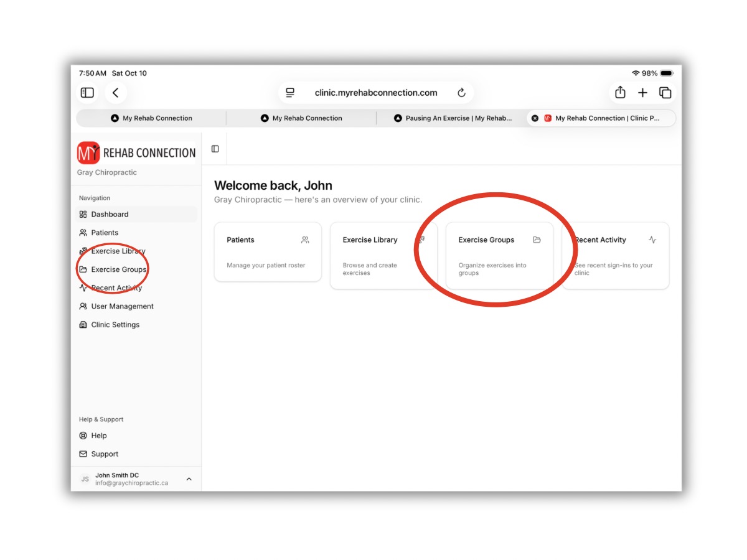Select My Rehab Connection Clinic Portal tab

tap(601, 118)
